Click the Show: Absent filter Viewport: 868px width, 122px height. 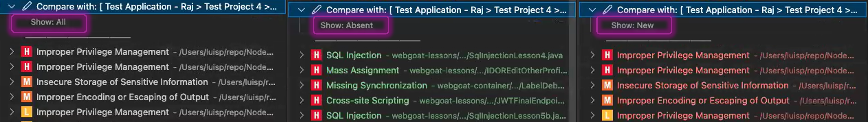pyautogui.click(x=346, y=26)
